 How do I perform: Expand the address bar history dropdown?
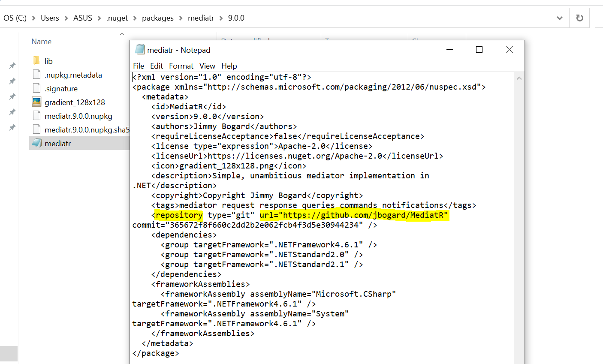(x=560, y=18)
